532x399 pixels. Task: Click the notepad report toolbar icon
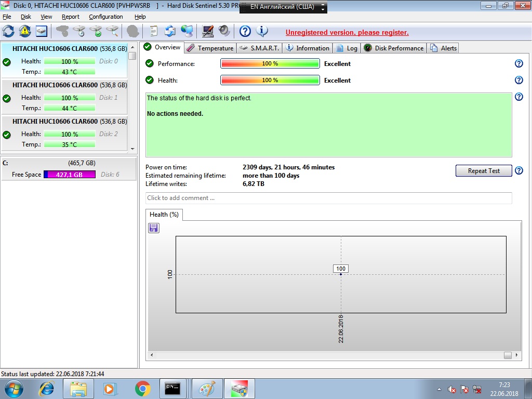[x=154, y=31]
